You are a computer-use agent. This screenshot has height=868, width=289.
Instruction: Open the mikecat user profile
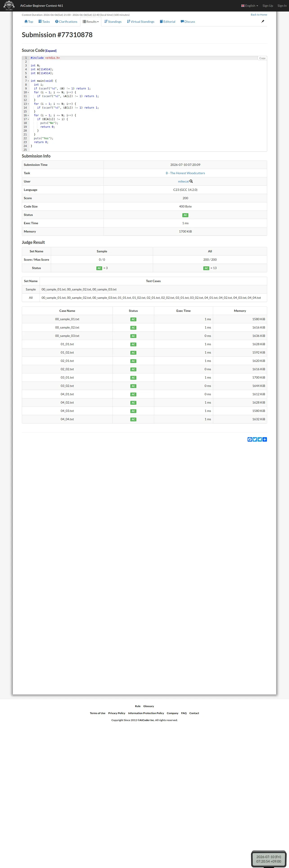(x=183, y=181)
